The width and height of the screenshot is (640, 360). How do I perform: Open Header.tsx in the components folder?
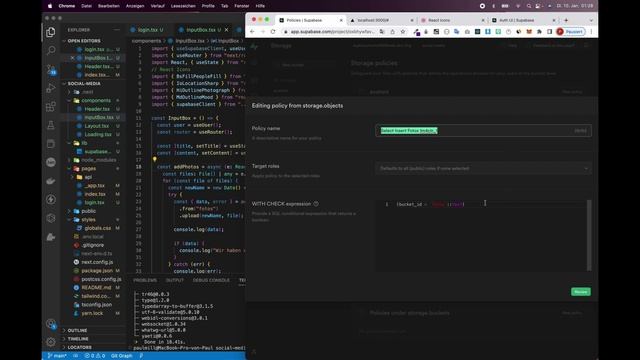pyautogui.click(x=97, y=109)
